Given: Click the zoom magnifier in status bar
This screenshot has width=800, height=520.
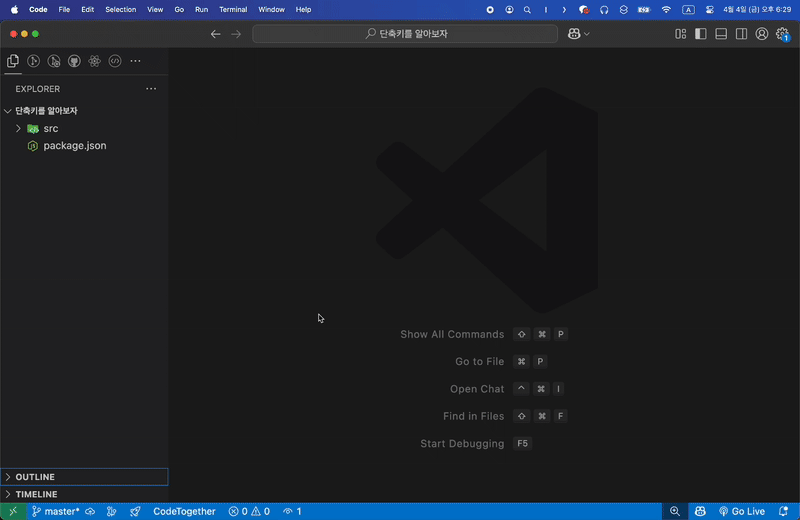Looking at the screenshot, I should 674,511.
